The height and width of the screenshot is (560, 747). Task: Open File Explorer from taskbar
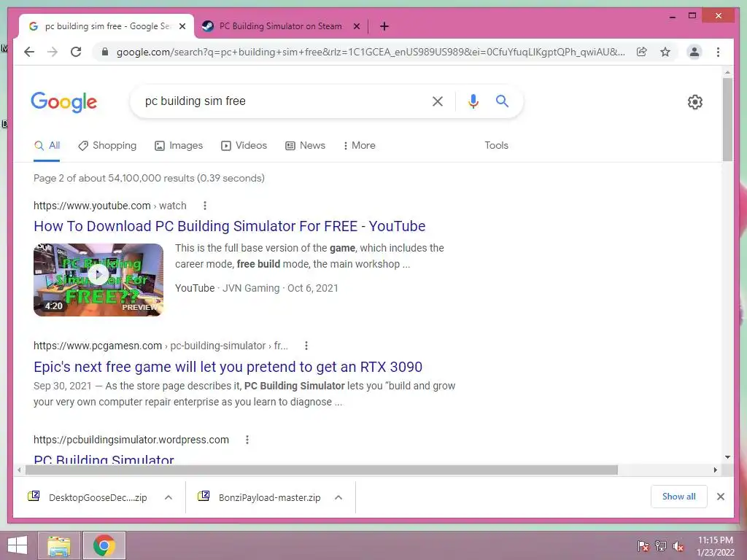58,545
